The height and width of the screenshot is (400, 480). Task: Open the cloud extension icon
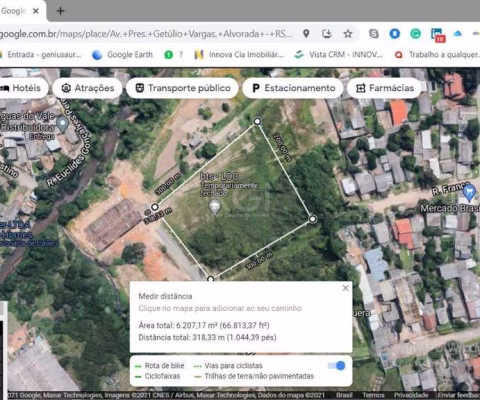pos(458,34)
